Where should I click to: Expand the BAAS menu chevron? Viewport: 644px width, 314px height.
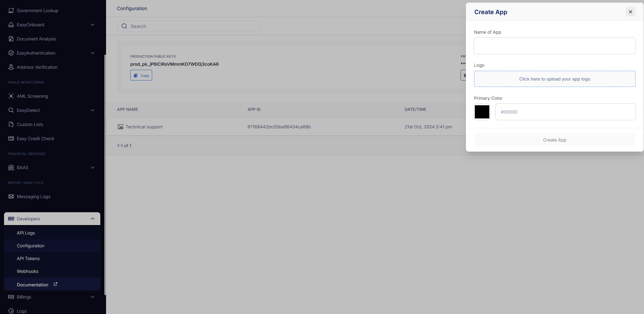tap(93, 167)
